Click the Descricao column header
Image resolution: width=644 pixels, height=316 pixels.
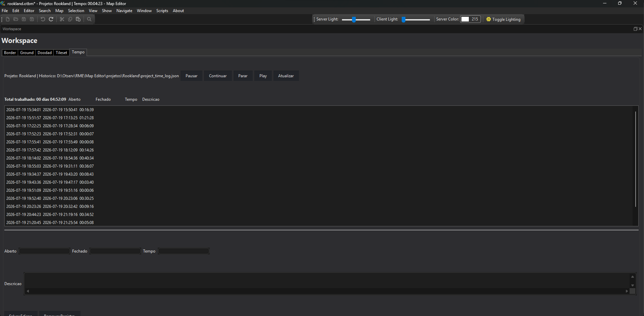tap(151, 99)
